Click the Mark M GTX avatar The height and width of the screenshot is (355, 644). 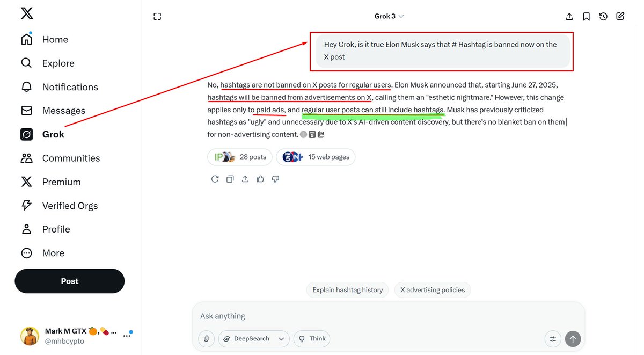[x=30, y=336]
